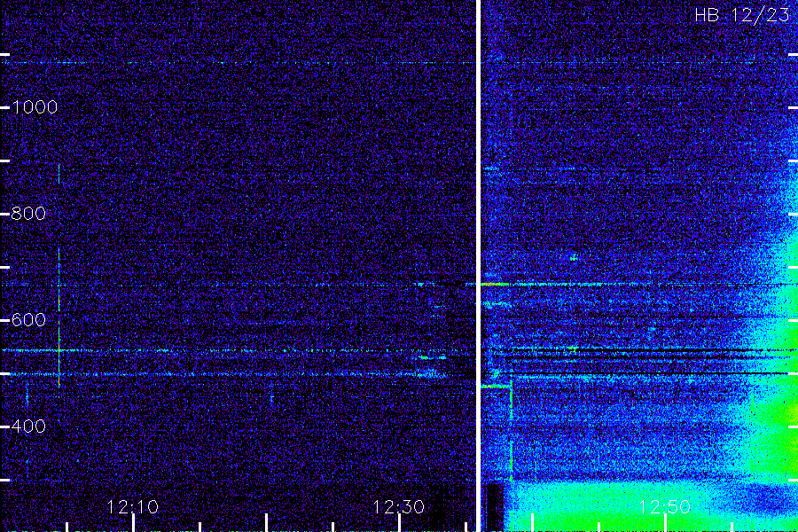Click the 600 frequency axis label
798x532 pixels.
tap(28, 320)
